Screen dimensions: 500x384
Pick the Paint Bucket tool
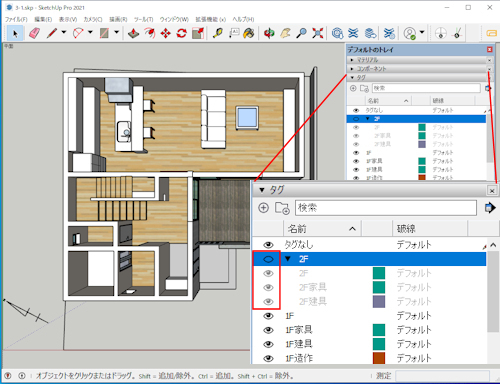249,33
